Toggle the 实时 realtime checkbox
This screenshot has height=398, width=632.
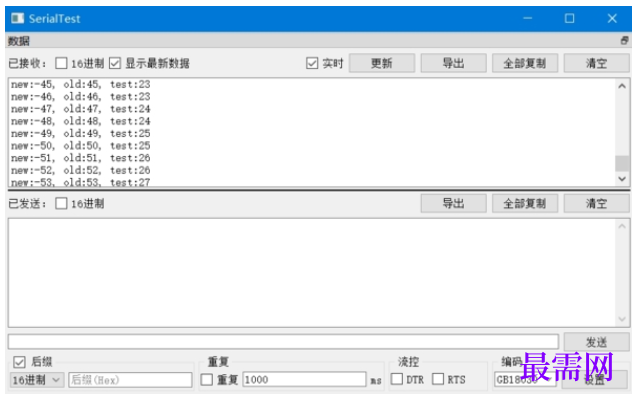pyautogui.click(x=312, y=63)
